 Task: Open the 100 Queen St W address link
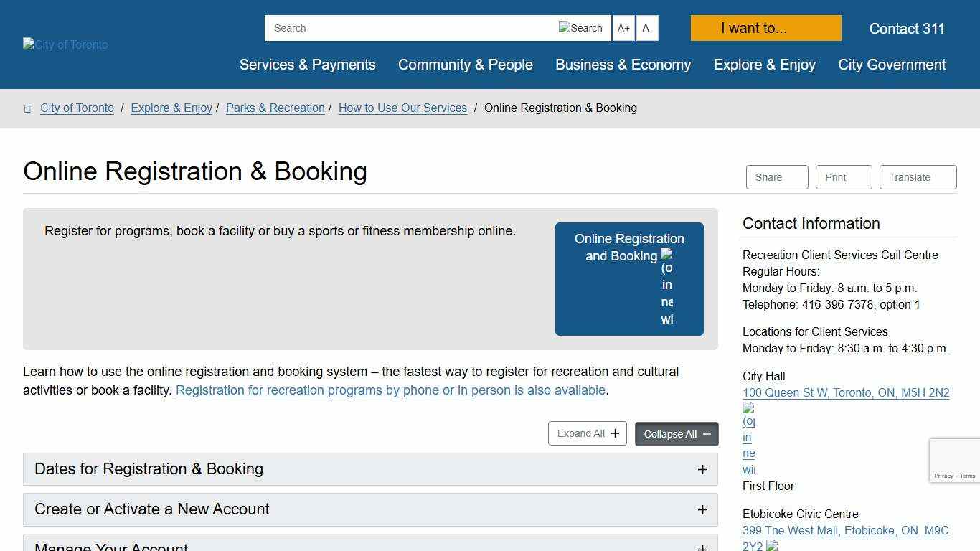846,392
